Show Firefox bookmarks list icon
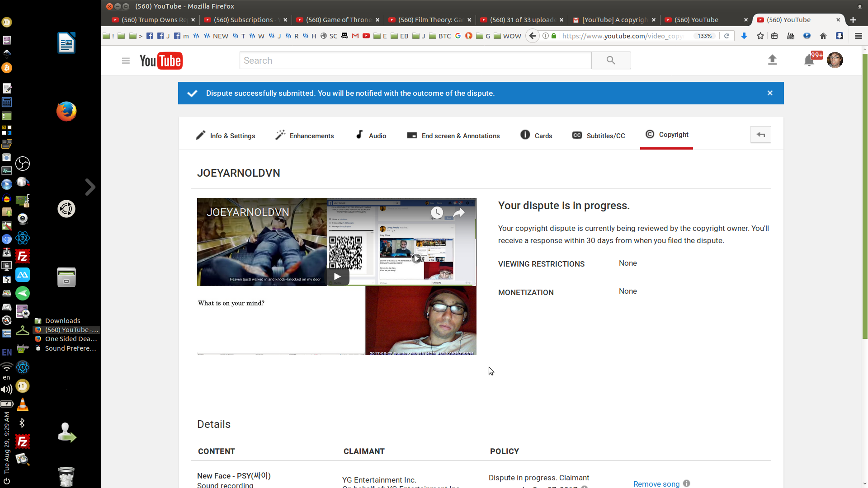Image resolution: width=868 pixels, height=488 pixels. (x=774, y=36)
